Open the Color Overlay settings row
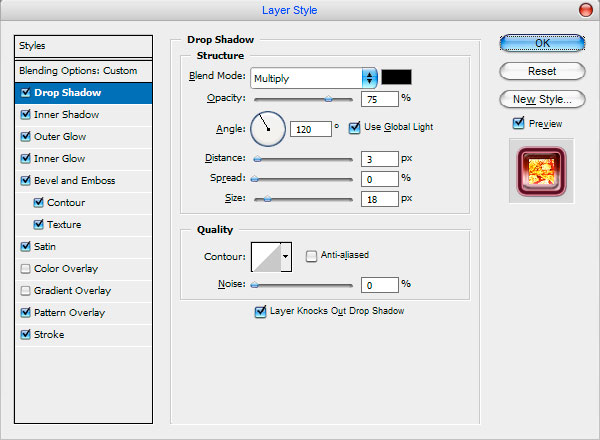This screenshot has width=600, height=440. (83, 269)
